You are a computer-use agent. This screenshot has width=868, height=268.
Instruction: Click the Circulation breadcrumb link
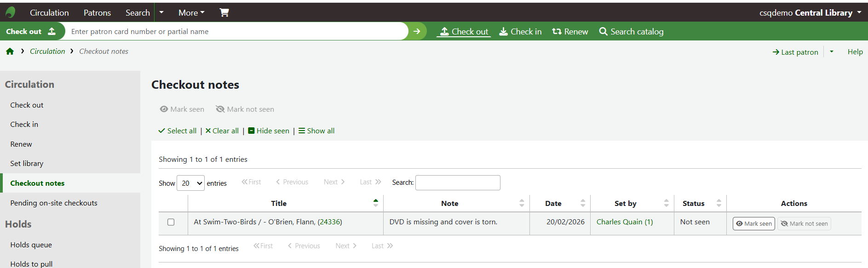[47, 51]
